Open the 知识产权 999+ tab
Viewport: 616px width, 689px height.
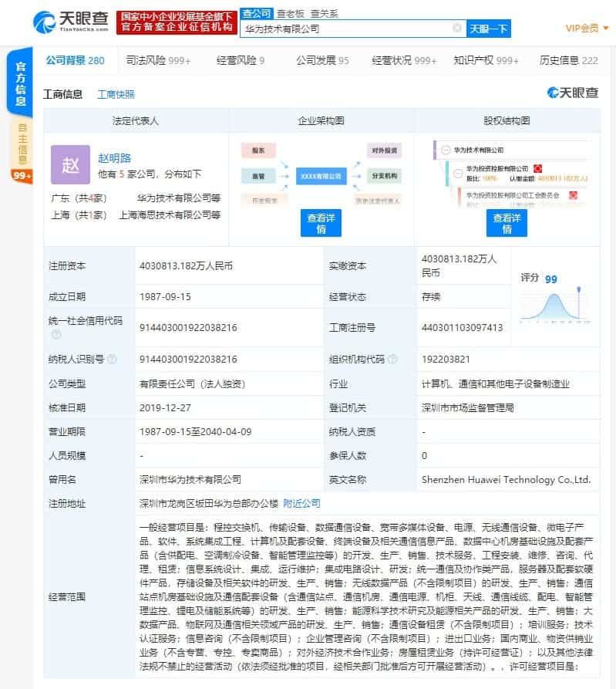pyautogui.click(x=486, y=60)
